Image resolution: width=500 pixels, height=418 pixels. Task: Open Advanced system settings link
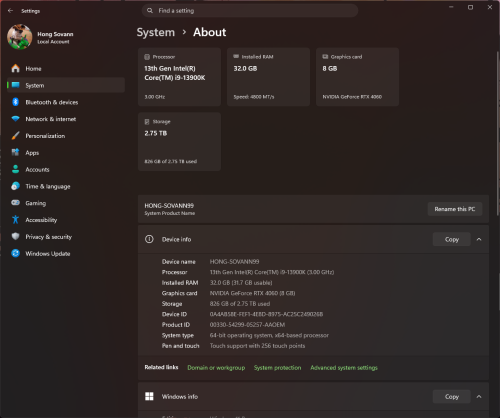point(344,368)
